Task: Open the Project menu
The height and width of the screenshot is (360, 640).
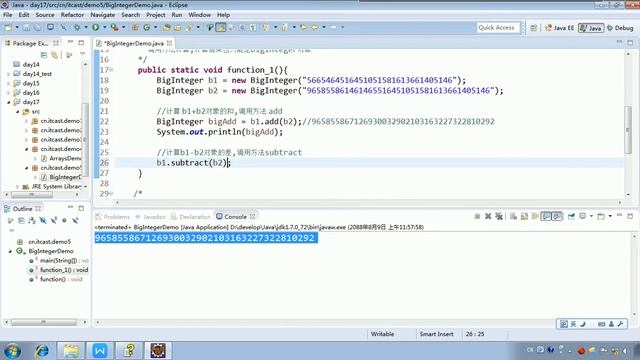Action: tap(156, 15)
